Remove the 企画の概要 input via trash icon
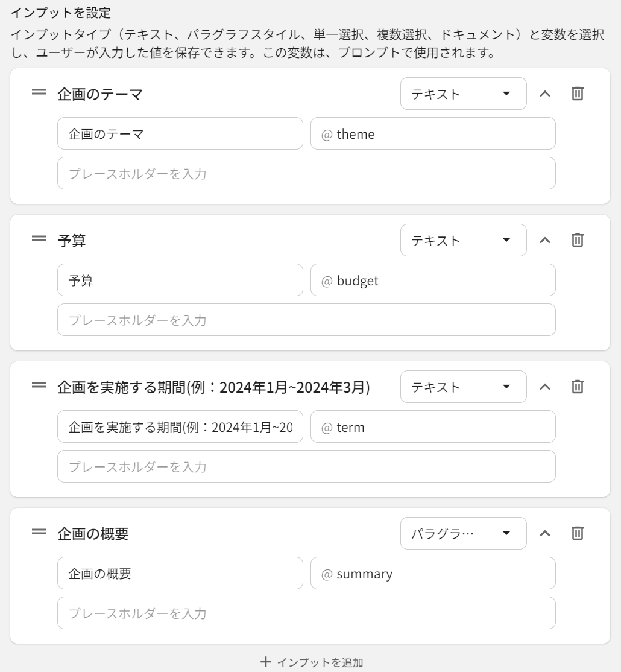Screen dimensions: 621x672 click(x=577, y=533)
